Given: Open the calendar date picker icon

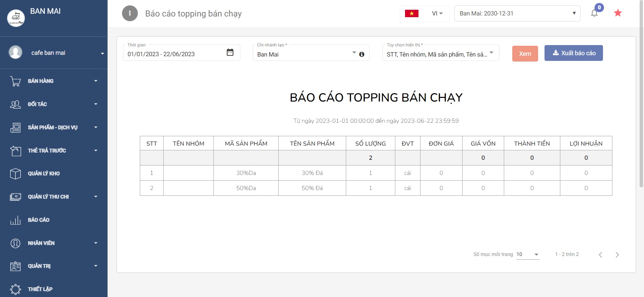Looking at the screenshot, I should (230, 52).
